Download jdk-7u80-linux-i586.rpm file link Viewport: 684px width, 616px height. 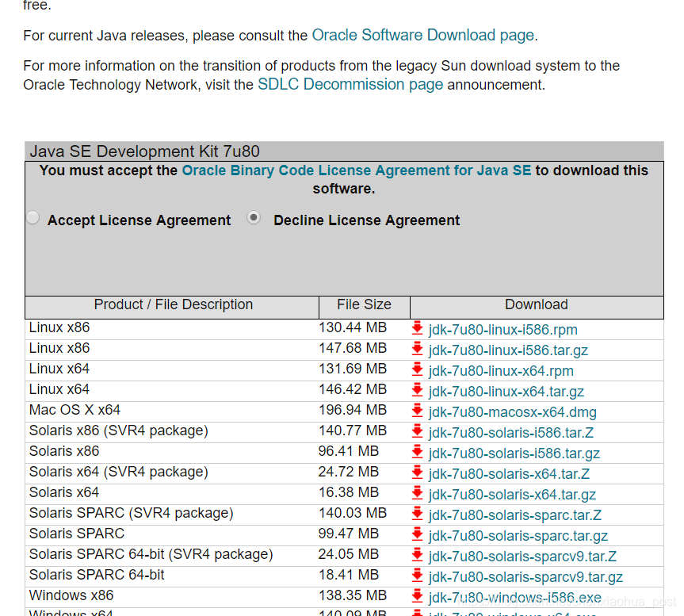(503, 330)
